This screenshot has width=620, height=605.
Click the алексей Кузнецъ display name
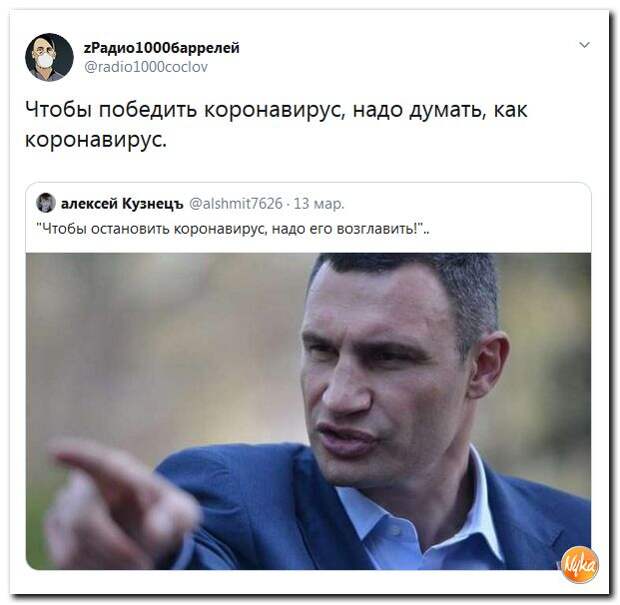point(122,203)
